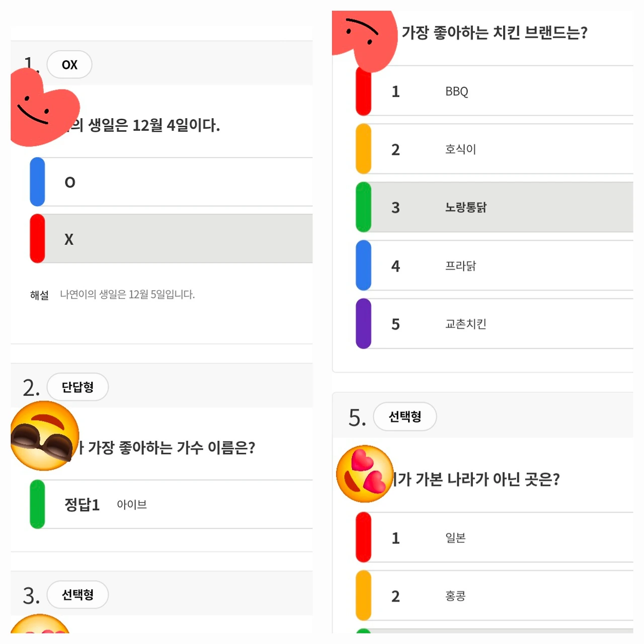This screenshot has height=644, width=644.
Task: Click the OX question type tag
Action: pos(69,64)
